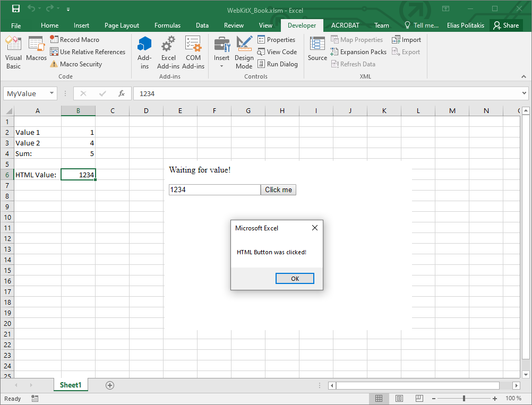Image resolution: width=532 pixels, height=405 pixels.
Task: Switch to the Formulas tab
Action: point(167,25)
